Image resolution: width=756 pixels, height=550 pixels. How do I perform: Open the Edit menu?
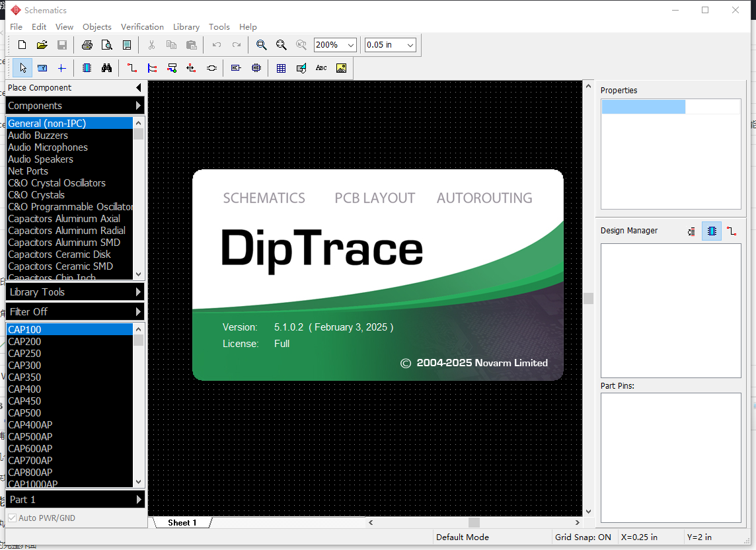point(39,27)
